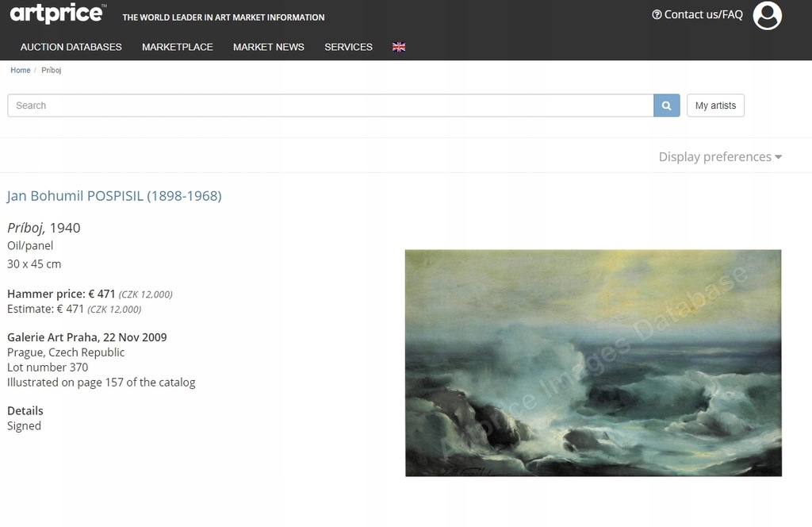Click Galerie Art Praha, 22 Nov 2009
The width and height of the screenshot is (812, 527).
point(87,337)
